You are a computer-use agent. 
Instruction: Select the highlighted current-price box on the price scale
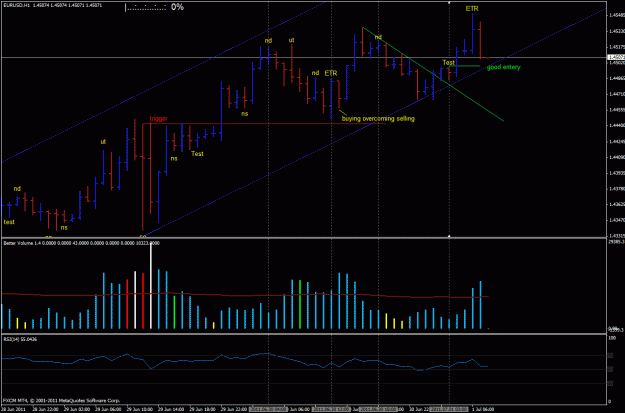[616, 57]
